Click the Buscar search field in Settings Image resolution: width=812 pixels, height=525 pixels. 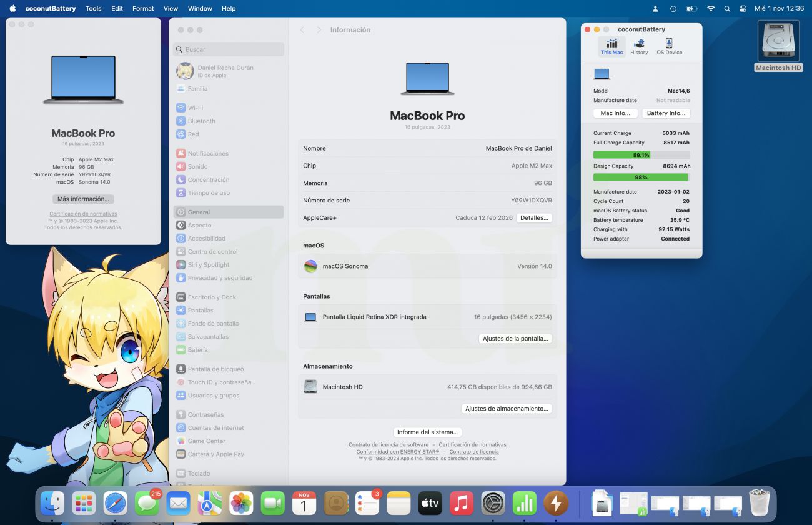tap(229, 49)
